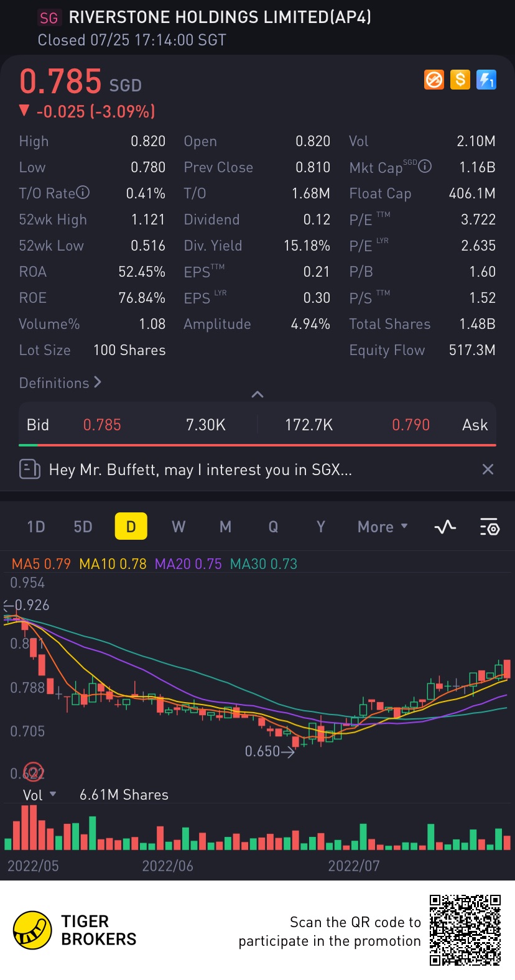Open the Hey Mr. Buffett news headline

point(200,469)
